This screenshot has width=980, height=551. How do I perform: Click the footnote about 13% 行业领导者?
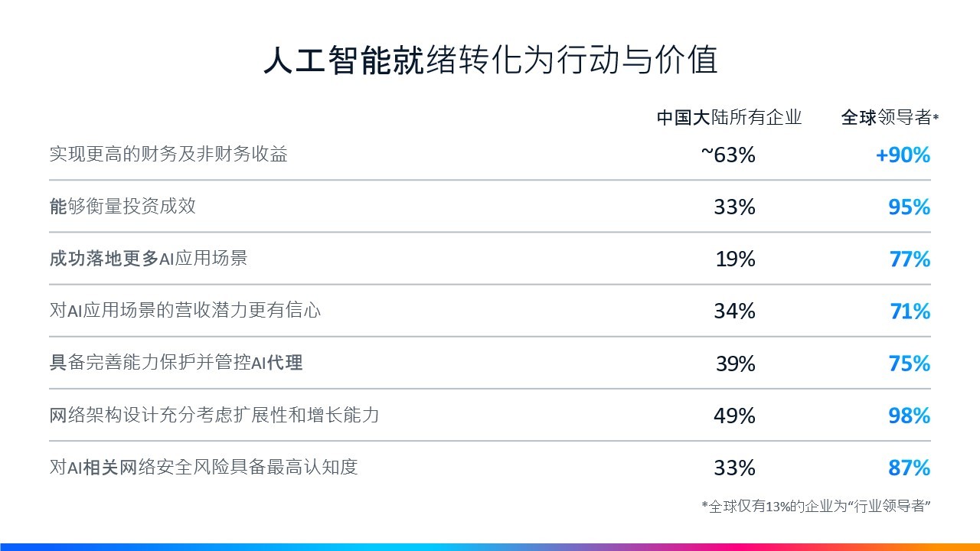pyautogui.click(x=815, y=506)
